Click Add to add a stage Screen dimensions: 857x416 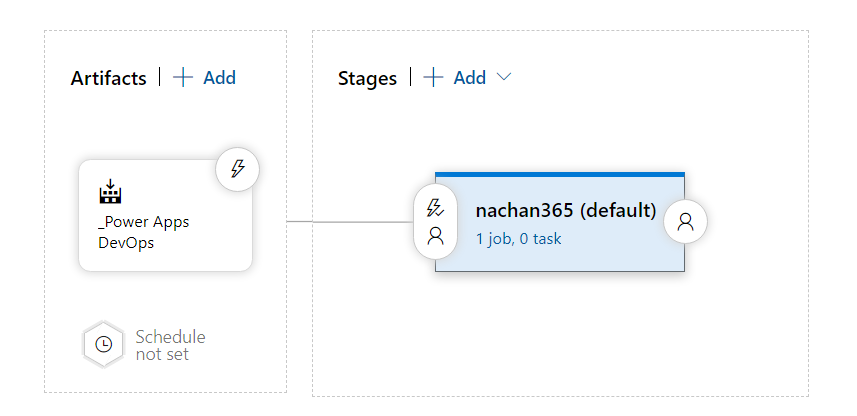pyautogui.click(x=469, y=78)
